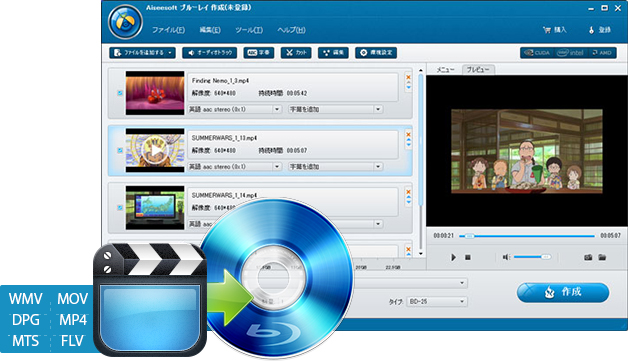This screenshot has width=628, height=361.
Task: Open the snapshot folder
Action: coord(602,257)
